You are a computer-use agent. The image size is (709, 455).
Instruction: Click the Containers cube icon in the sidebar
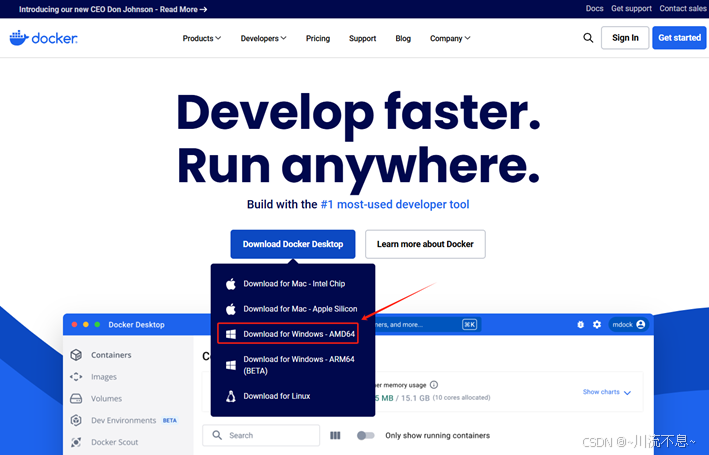(x=76, y=355)
